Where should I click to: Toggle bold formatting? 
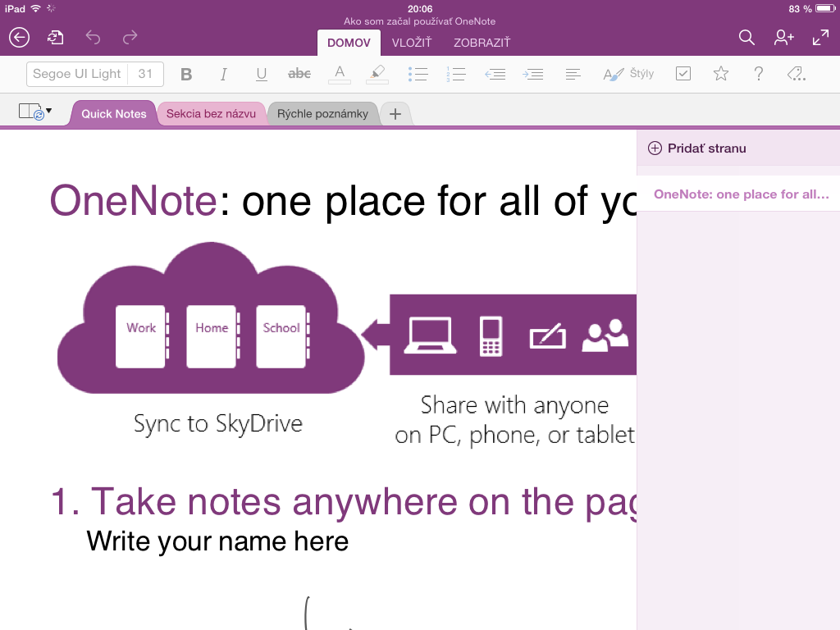pos(186,74)
